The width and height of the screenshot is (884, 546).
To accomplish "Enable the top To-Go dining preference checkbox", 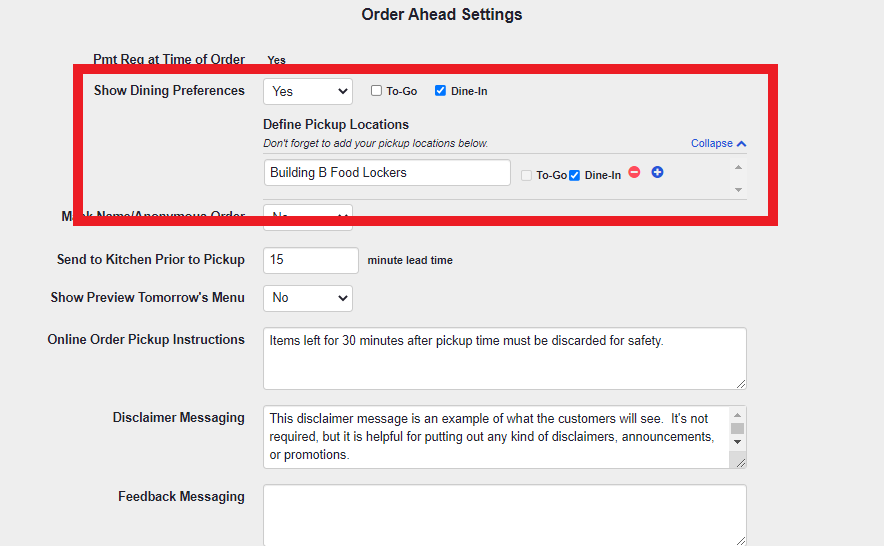I will tap(377, 91).
